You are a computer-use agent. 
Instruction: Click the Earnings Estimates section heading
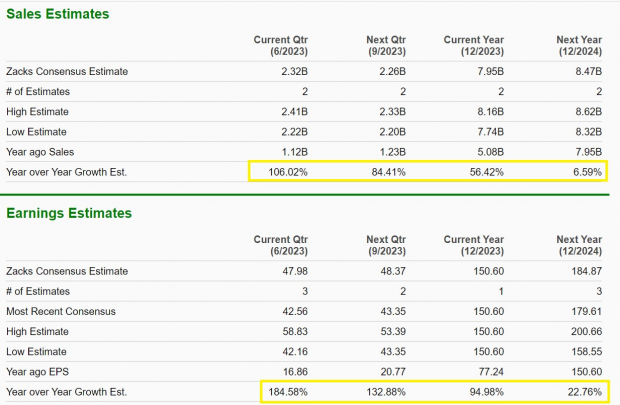[69, 213]
